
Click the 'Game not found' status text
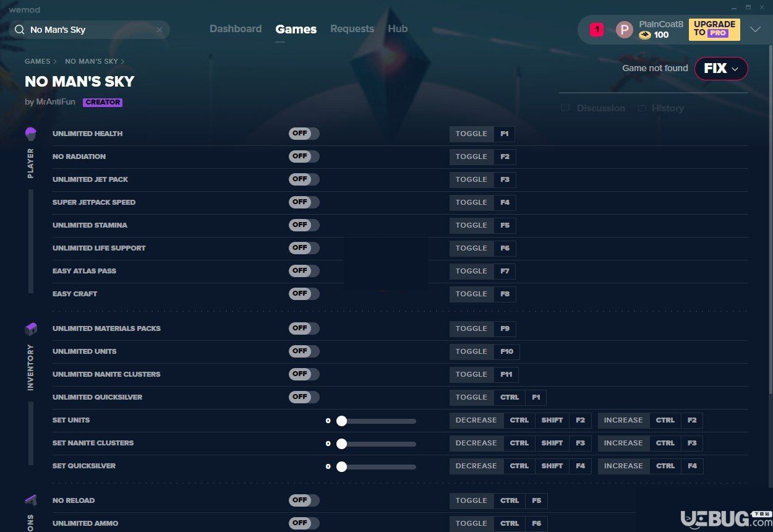click(655, 68)
